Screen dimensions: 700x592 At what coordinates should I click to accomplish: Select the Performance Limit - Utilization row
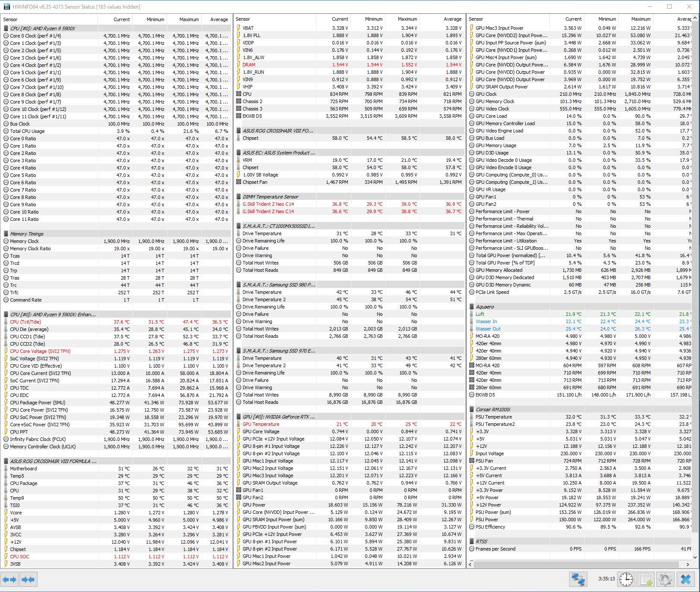pyautogui.click(x=579, y=241)
